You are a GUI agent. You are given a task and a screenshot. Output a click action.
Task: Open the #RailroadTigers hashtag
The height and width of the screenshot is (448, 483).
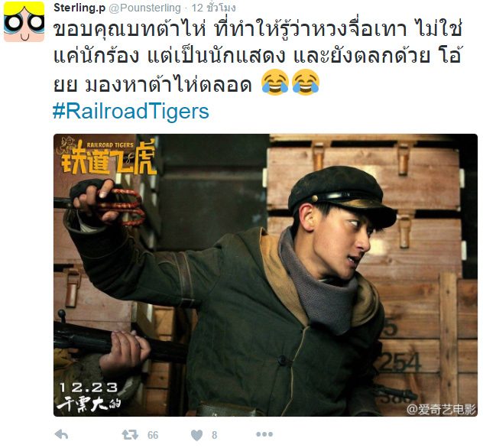pos(131,111)
